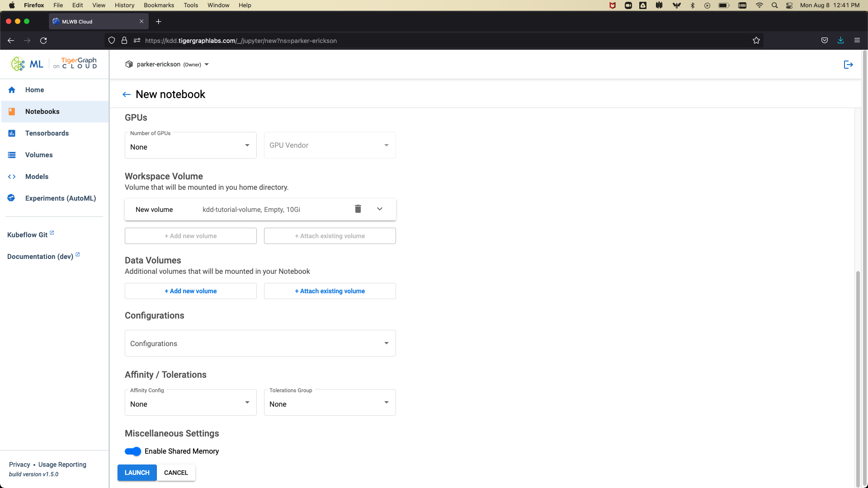The image size is (868, 488).
Task: Open Experiments (AutoML) in sidebar
Action: 60,198
